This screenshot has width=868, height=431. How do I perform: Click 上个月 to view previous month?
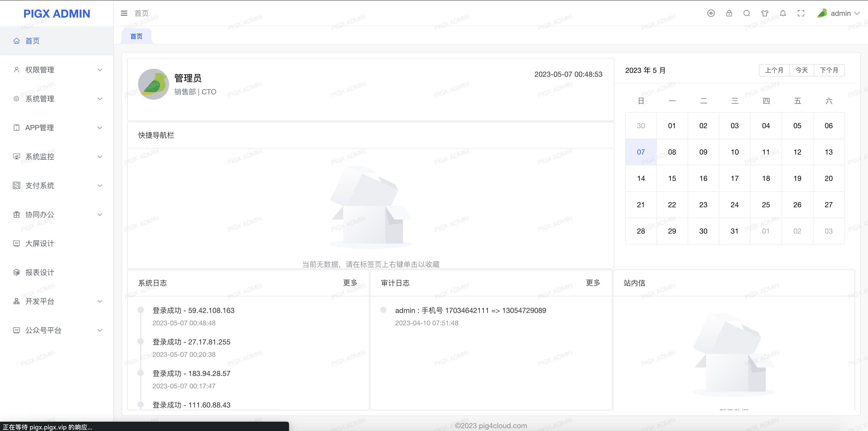(774, 70)
